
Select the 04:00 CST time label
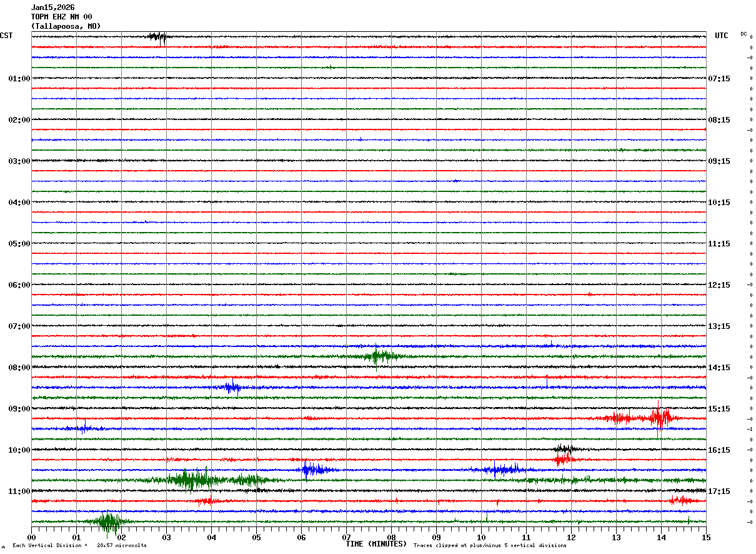[19, 203]
